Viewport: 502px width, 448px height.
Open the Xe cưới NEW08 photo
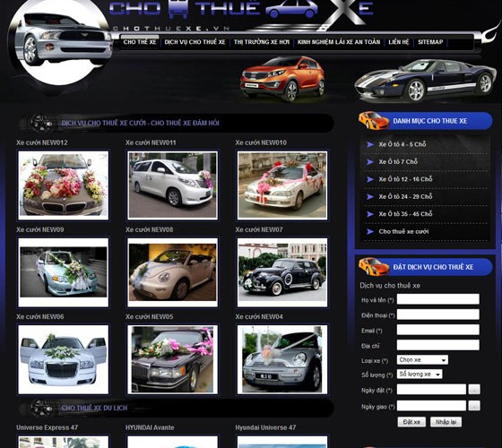pyautogui.click(x=172, y=272)
